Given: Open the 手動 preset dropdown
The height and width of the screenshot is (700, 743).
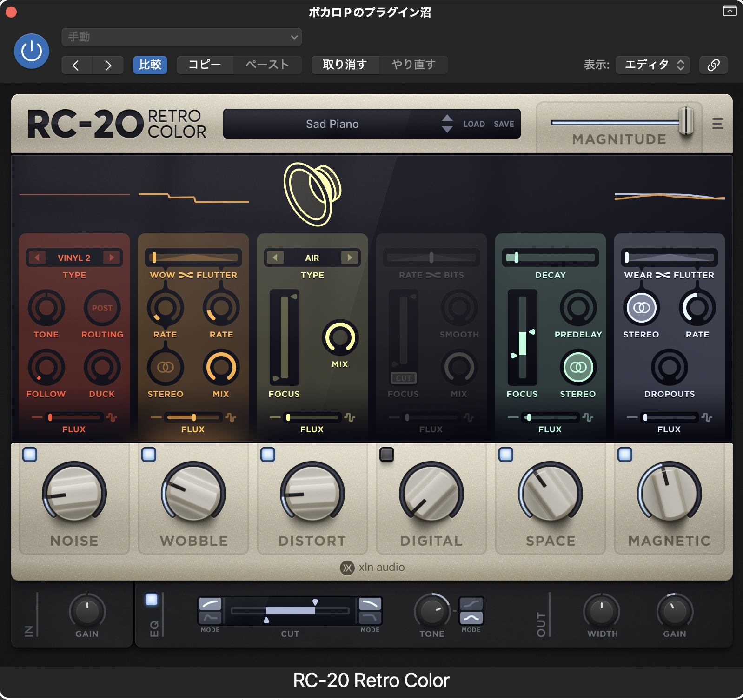Looking at the screenshot, I should pyautogui.click(x=182, y=37).
